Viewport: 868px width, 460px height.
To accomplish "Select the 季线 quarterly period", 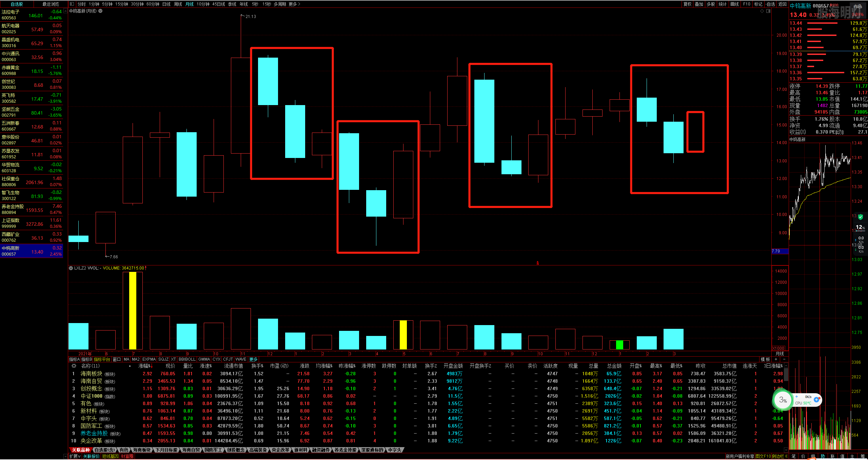I will point(232,4).
